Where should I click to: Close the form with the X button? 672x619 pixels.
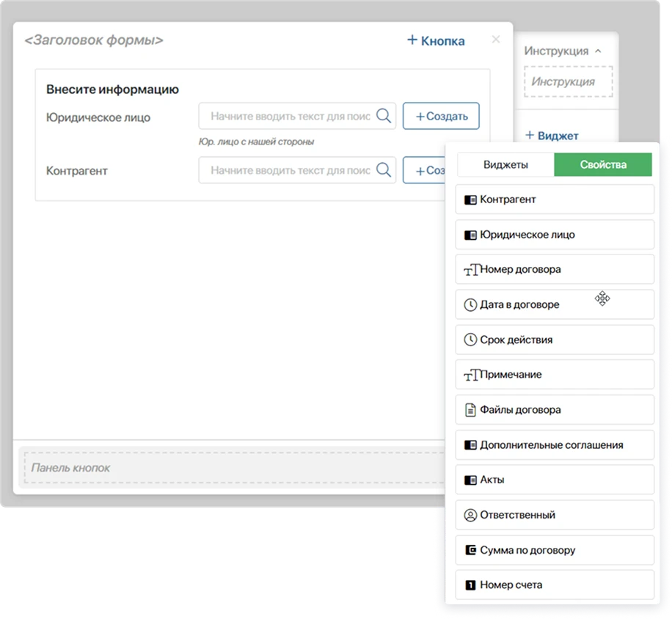[496, 40]
